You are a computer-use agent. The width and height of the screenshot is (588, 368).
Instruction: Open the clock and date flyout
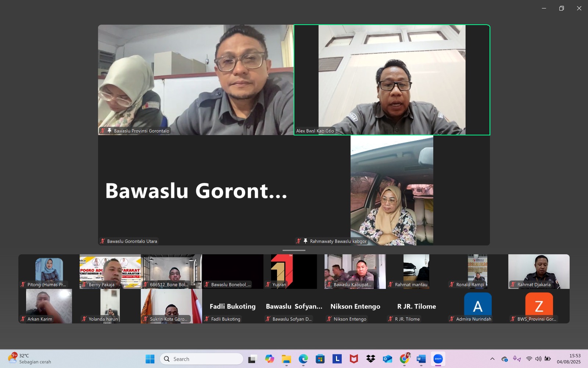[569, 359]
